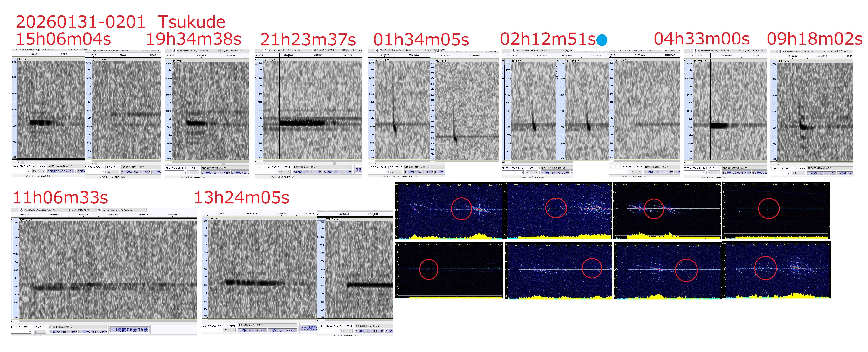This screenshot has width=868, height=352.
Task: Click horizontal scrollbar thumb under 6:23:38.0 spectrogram
Action: tap(334, 163)
